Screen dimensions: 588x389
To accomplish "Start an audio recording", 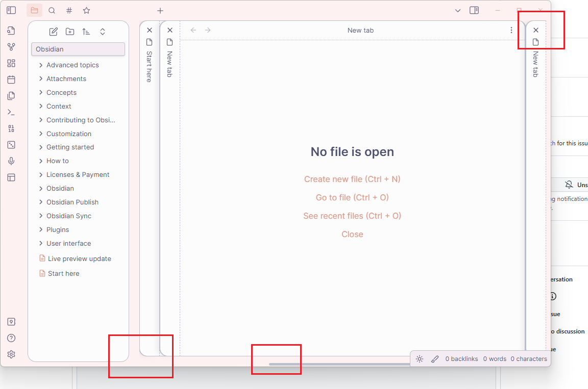I will click(11, 161).
